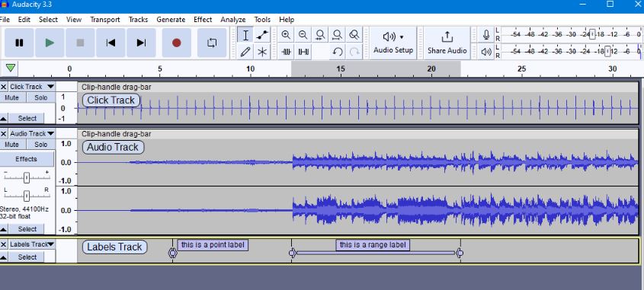Stop playback with the Stop button

(x=80, y=43)
